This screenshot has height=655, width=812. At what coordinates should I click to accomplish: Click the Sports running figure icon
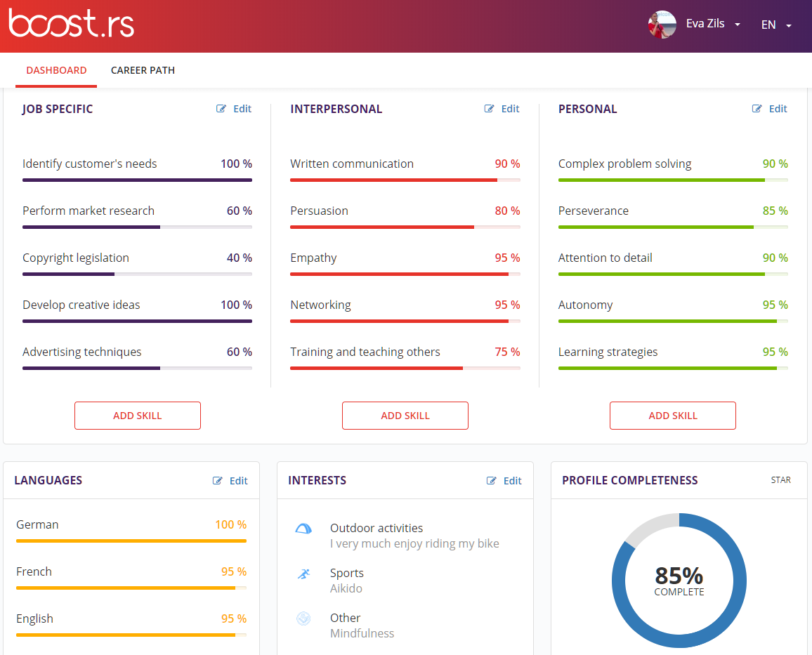tap(303, 574)
